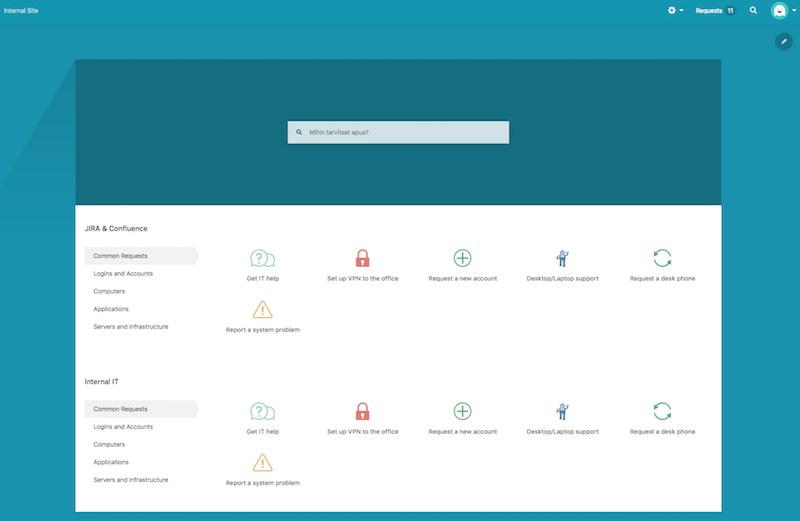Open the Internal Site link
The width and height of the screenshot is (800, 521).
pyautogui.click(x=21, y=10)
